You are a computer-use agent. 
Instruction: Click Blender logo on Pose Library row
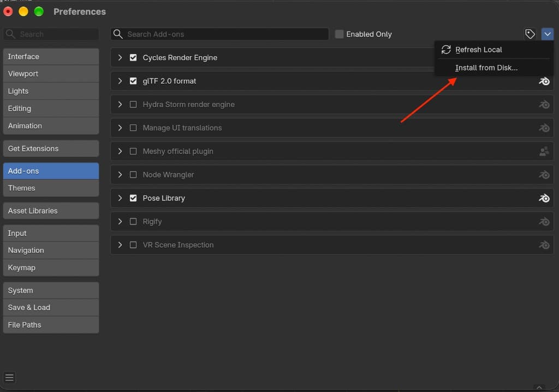point(544,198)
